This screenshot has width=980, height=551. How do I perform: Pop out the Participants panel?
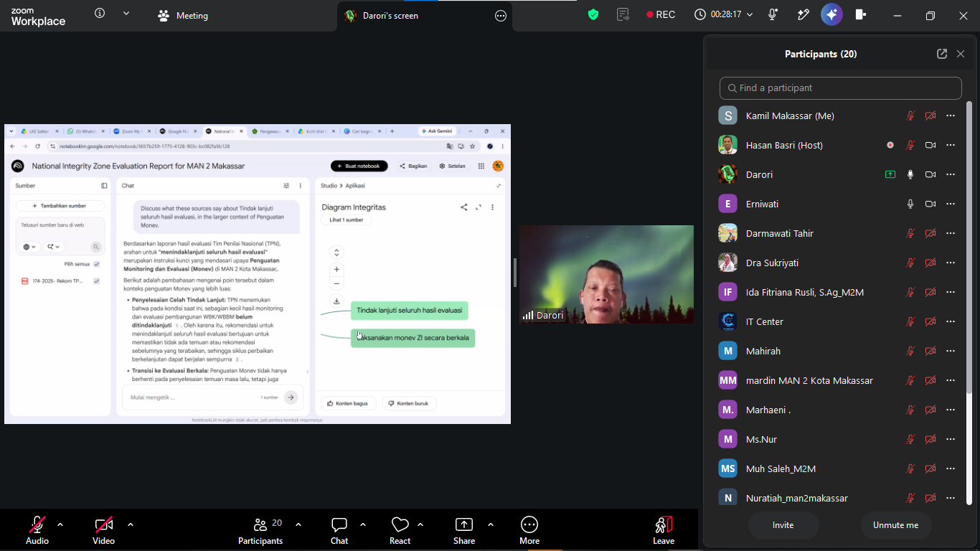tap(942, 54)
